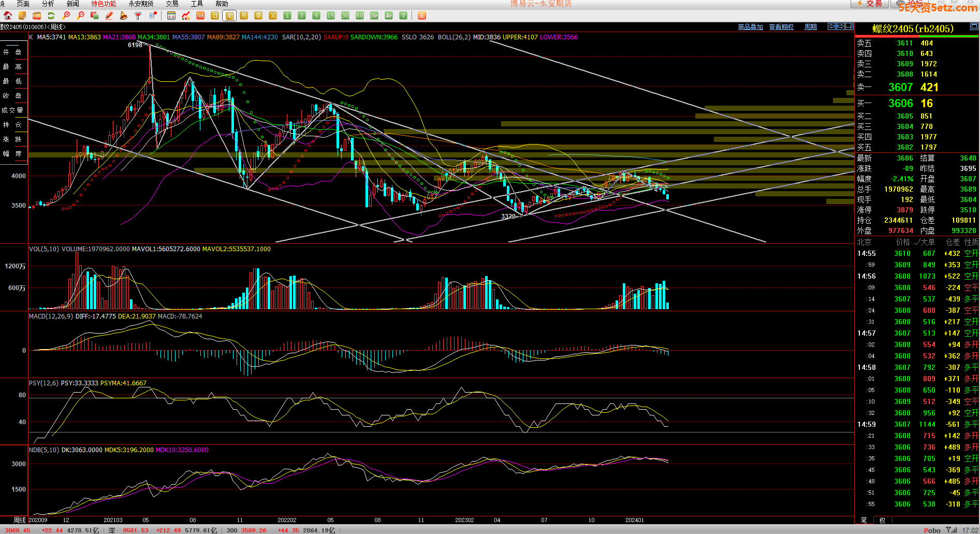Click the zoom out magnifier icon

coord(80,16)
